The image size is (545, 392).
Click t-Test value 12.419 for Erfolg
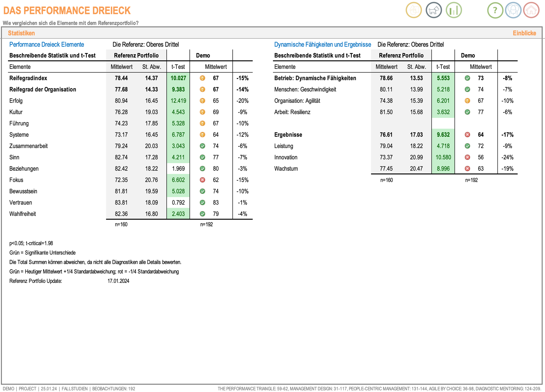[x=178, y=101]
